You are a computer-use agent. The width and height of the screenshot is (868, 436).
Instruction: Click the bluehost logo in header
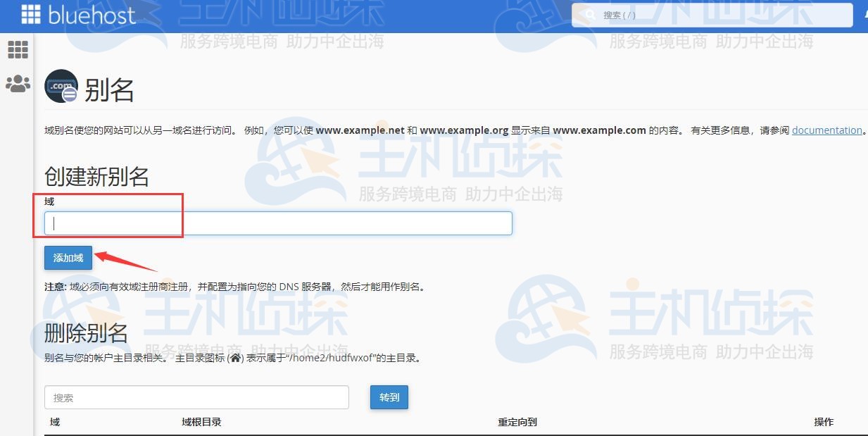coord(77,15)
